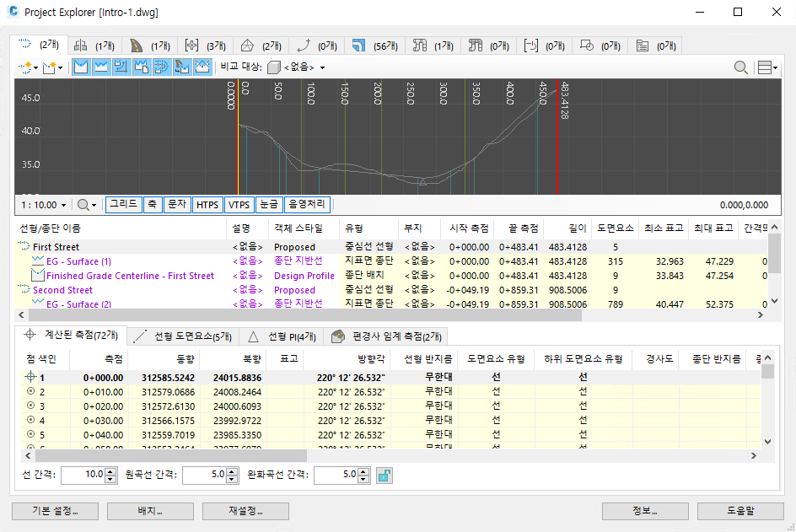Toggle the file-linked profile display filter
This screenshot has height=532, width=796.
141,67
